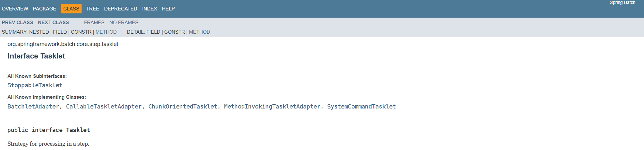Go to the Package navigation tab
The height and width of the screenshot is (150, 644).
coord(44,9)
